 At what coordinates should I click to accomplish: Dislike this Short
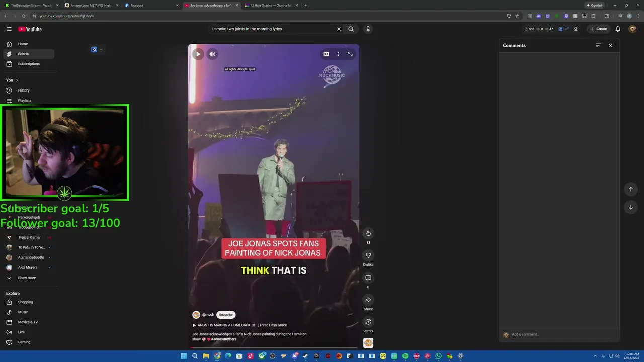coord(368,255)
